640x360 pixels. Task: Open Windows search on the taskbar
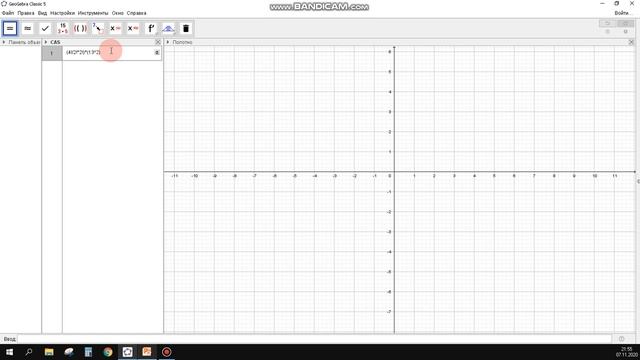29,352
